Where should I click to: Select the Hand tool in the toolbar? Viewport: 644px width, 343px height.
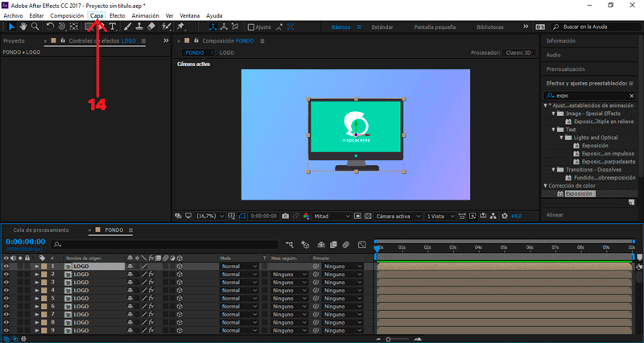coord(23,27)
